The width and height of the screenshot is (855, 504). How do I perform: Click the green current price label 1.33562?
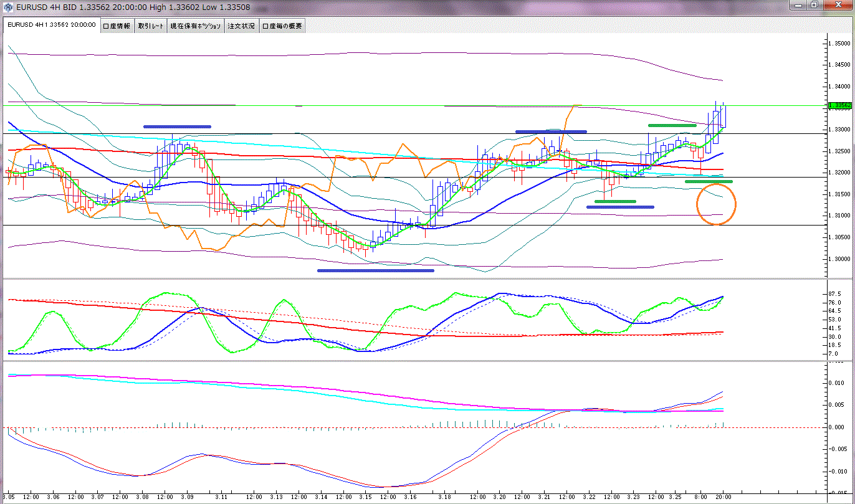coord(839,106)
